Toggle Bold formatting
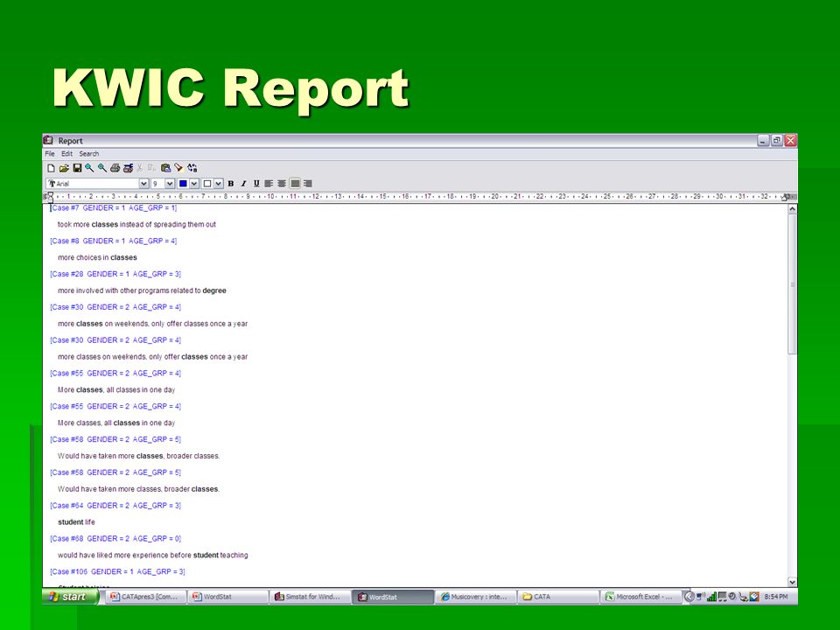This screenshot has height=630, width=840. [x=231, y=184]
